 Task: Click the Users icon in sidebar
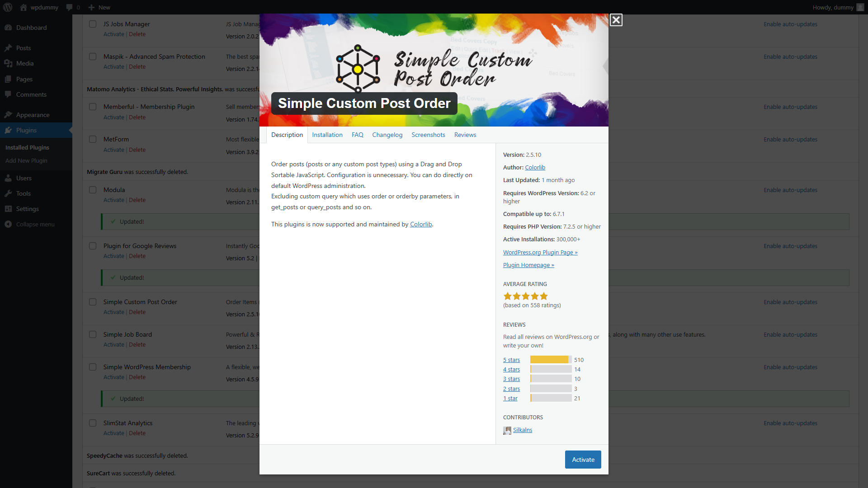coord(8,178)
